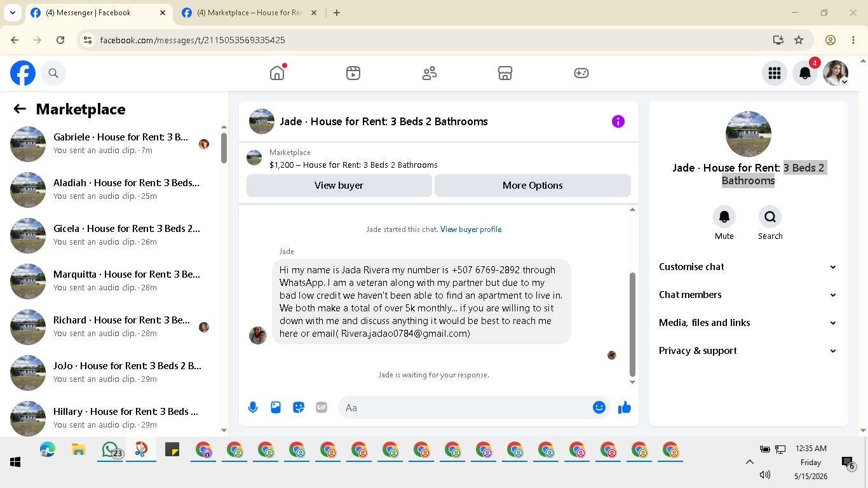Open the Friends icon in top navigation
Viewport: 868px width, 488px height.
coord(430,73)
